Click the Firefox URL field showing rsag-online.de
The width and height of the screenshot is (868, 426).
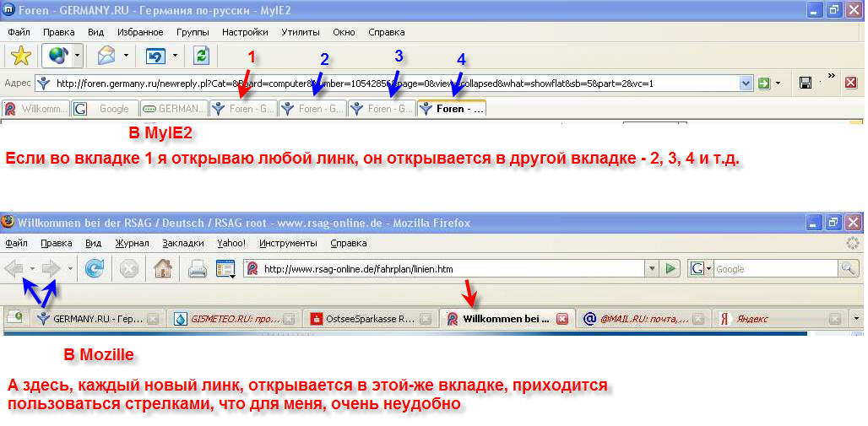click(x=444, y=269)
